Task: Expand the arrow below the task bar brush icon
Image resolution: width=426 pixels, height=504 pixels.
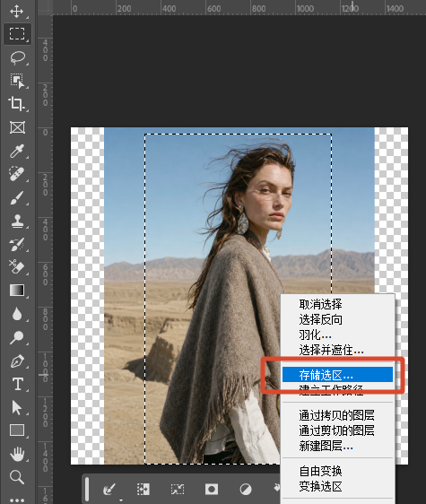Action: click(121, 500)
